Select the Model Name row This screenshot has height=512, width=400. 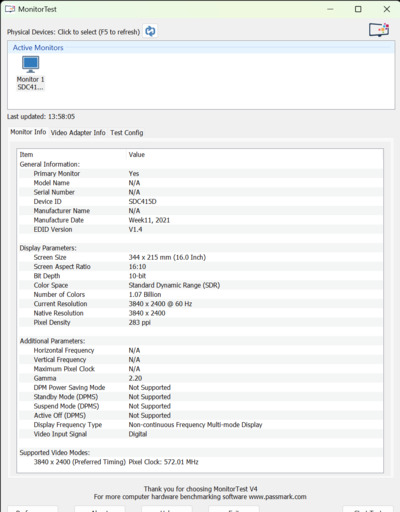click(x=200, y=183)
